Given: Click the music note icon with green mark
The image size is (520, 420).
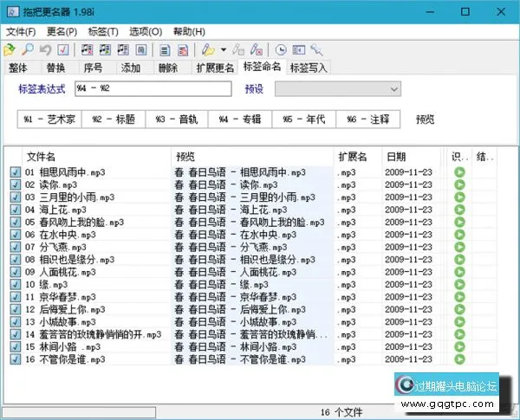Looking at the screenshot, I should click(x=105, y=49).
